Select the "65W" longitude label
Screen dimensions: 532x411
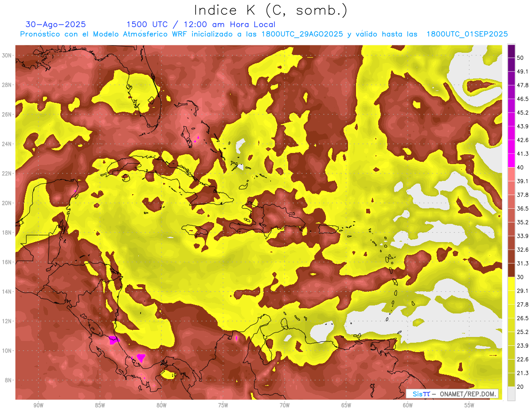346,406
